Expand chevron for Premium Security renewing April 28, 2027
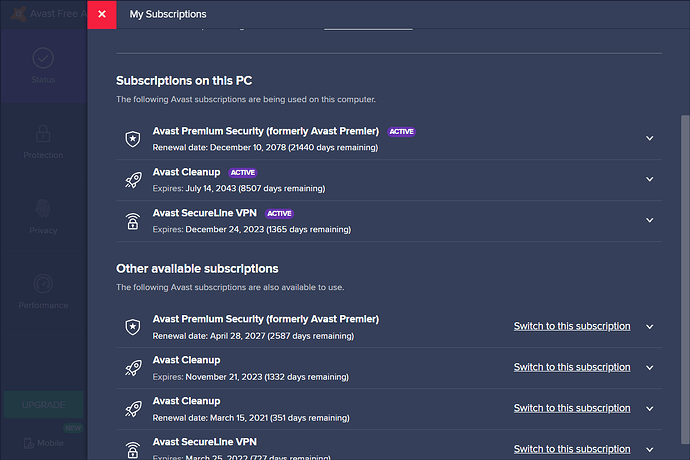The image size is (690, 460). click(x=649, y=327)
